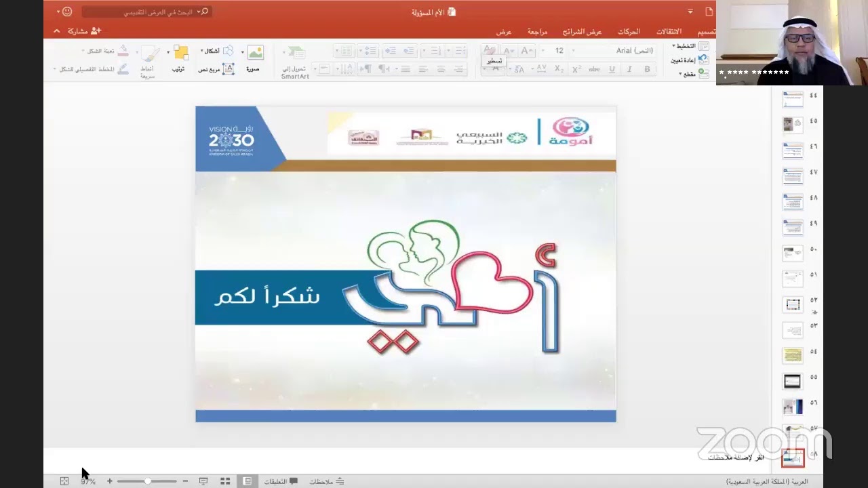Image resolution: width=868 pixels, height=488 pixels.
Task: Toggle strikethrough abc formatting
Action: 594,69
